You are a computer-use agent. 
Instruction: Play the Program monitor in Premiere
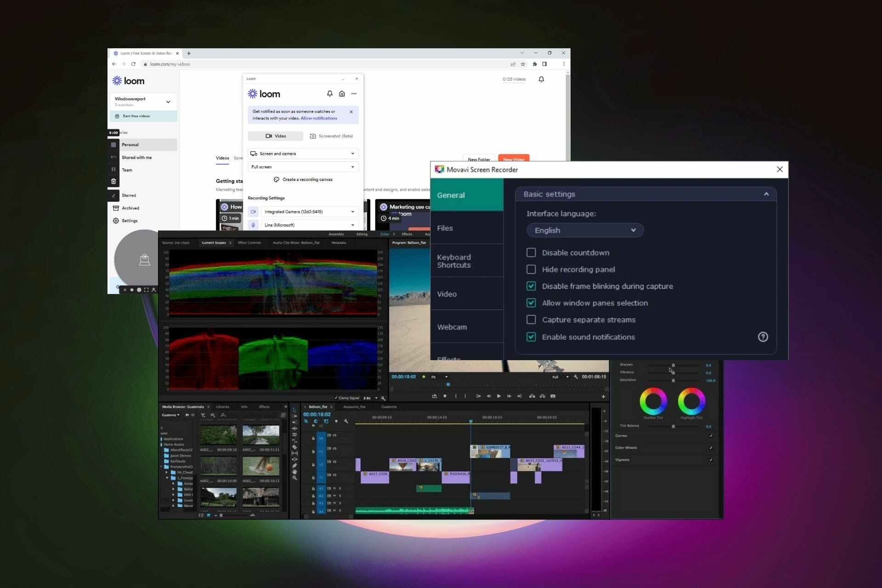click(499, 396)
